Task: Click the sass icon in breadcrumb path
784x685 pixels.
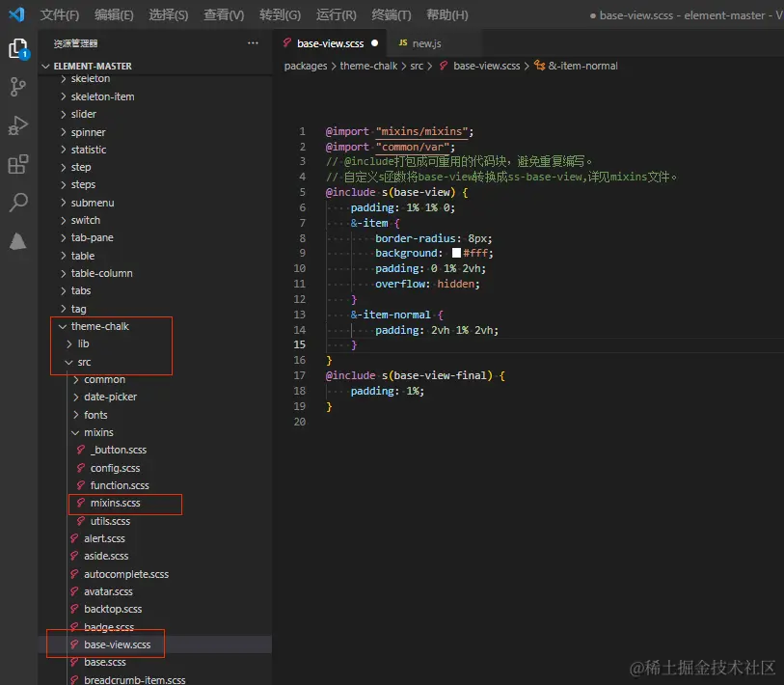Action: point(444,66)
